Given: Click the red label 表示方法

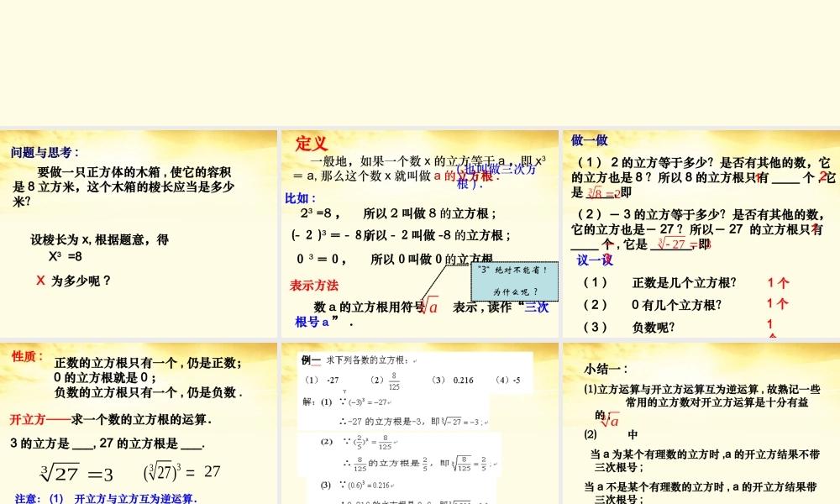Looking at the screenshot, I should [314, 286].
